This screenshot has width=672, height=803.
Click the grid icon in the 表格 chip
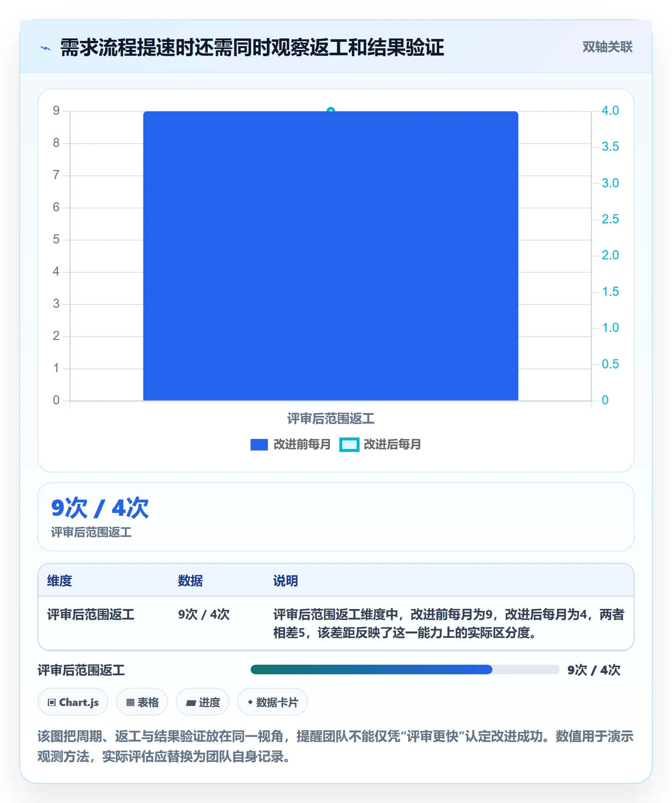coord(130,703)
